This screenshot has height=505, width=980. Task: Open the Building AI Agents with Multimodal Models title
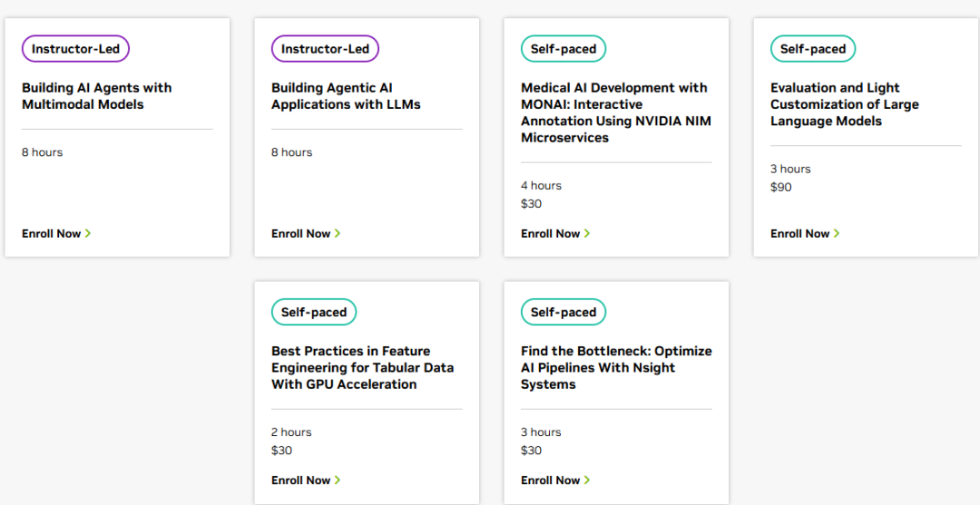click(x=96, y=96)
